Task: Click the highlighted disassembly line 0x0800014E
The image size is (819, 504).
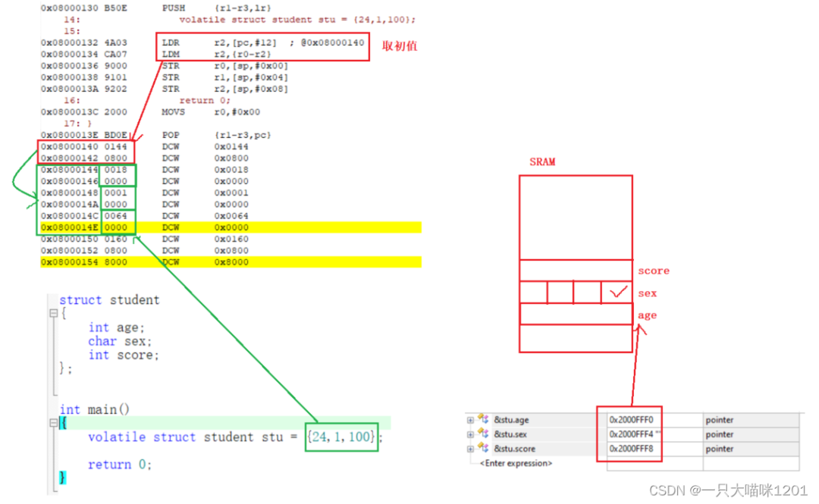Action: point(227,227)
